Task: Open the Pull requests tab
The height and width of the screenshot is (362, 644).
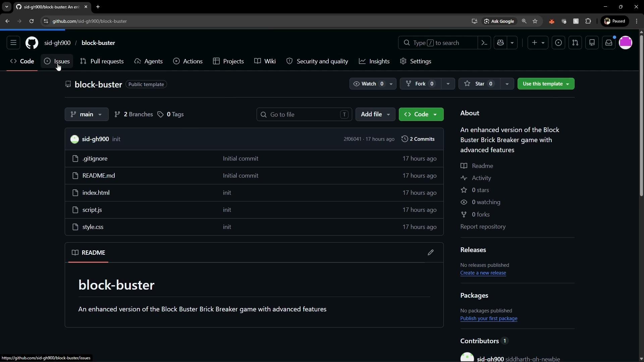Action: click(102, 61)
